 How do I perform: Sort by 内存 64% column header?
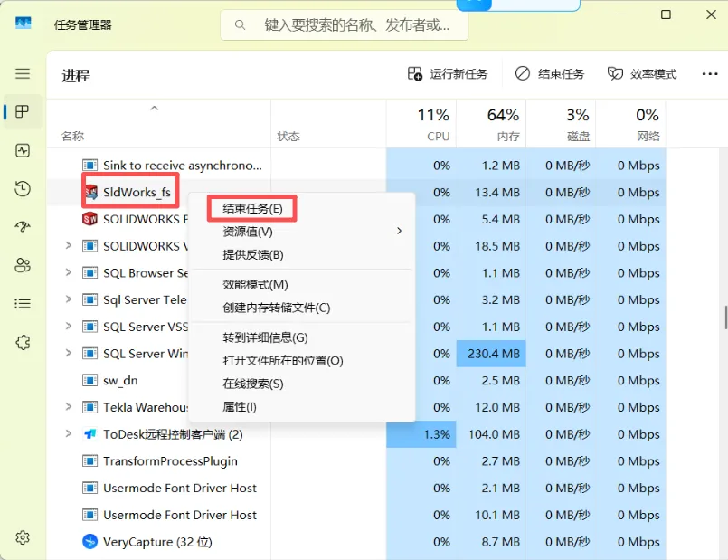point(491,124)
